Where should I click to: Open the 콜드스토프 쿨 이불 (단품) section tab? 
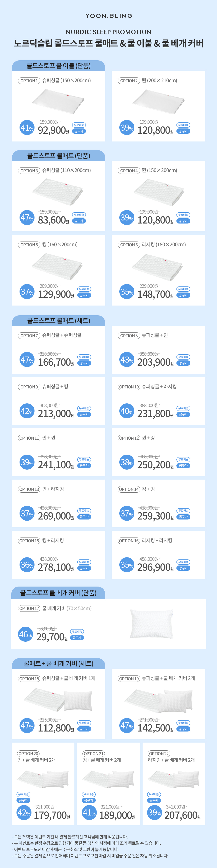click(x=59, y=66)
